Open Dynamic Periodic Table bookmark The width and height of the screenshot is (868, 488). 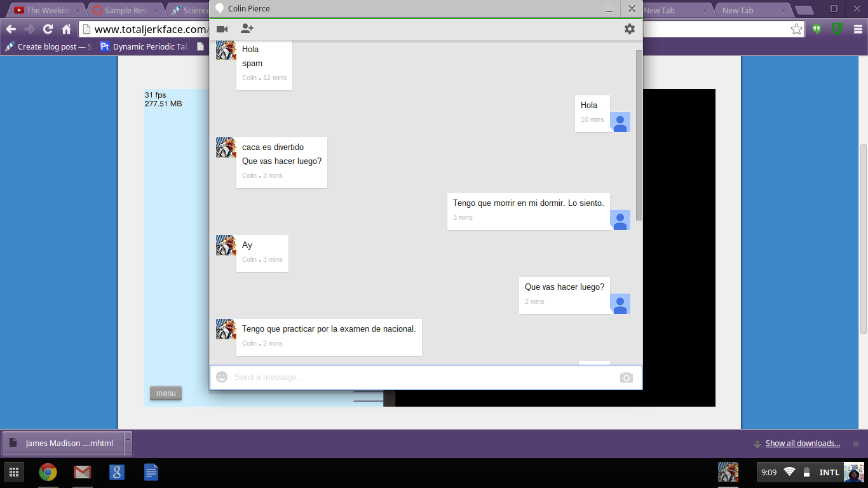(144, 46)
